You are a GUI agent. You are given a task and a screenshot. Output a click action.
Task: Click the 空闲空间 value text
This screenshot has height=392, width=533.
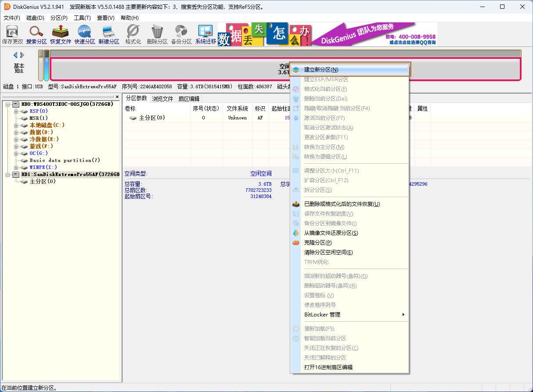click(261, 174)
